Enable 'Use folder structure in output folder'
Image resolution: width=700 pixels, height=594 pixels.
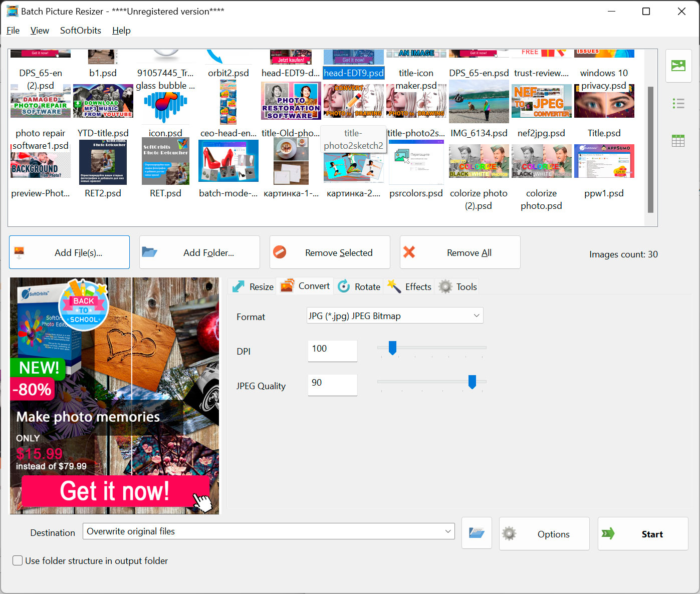[18, 560]
